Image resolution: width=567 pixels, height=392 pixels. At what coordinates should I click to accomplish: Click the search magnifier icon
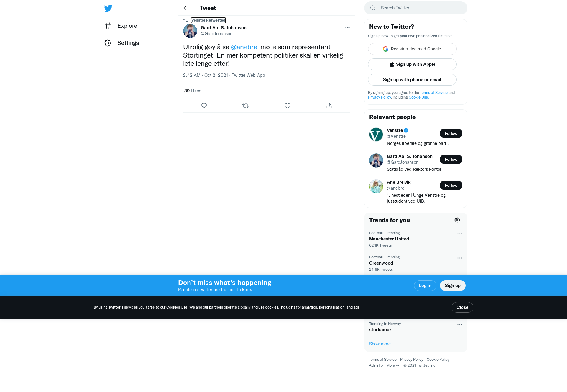pos(373,8)
